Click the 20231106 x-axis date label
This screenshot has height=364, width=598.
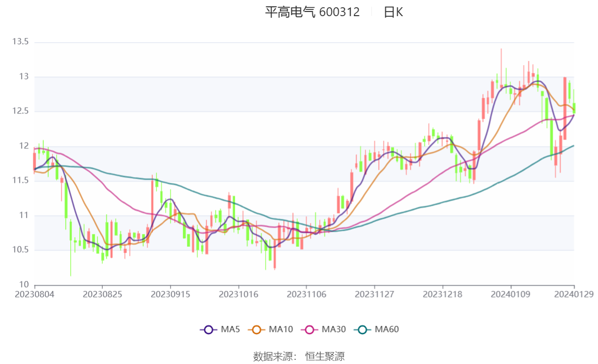click(x=306, y=294)
